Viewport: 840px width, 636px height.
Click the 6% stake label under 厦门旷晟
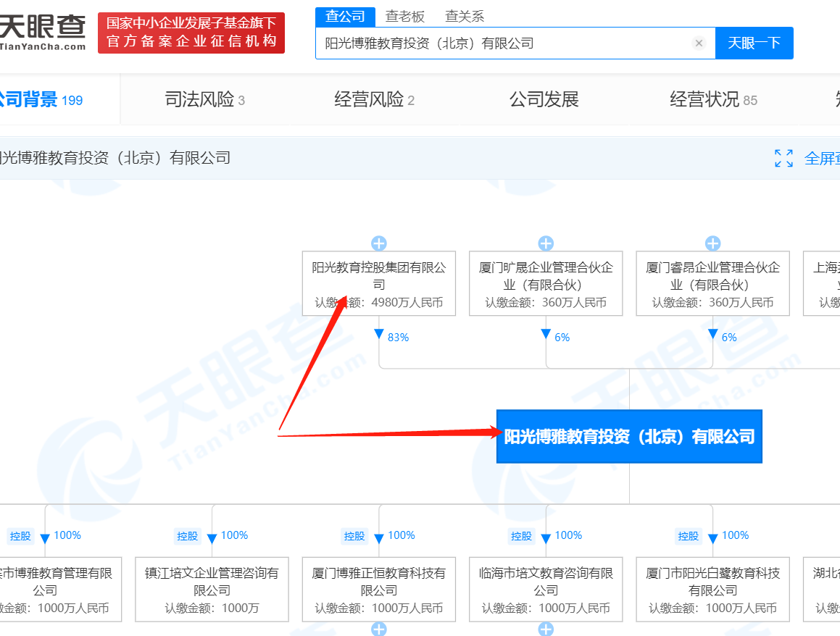562,337
